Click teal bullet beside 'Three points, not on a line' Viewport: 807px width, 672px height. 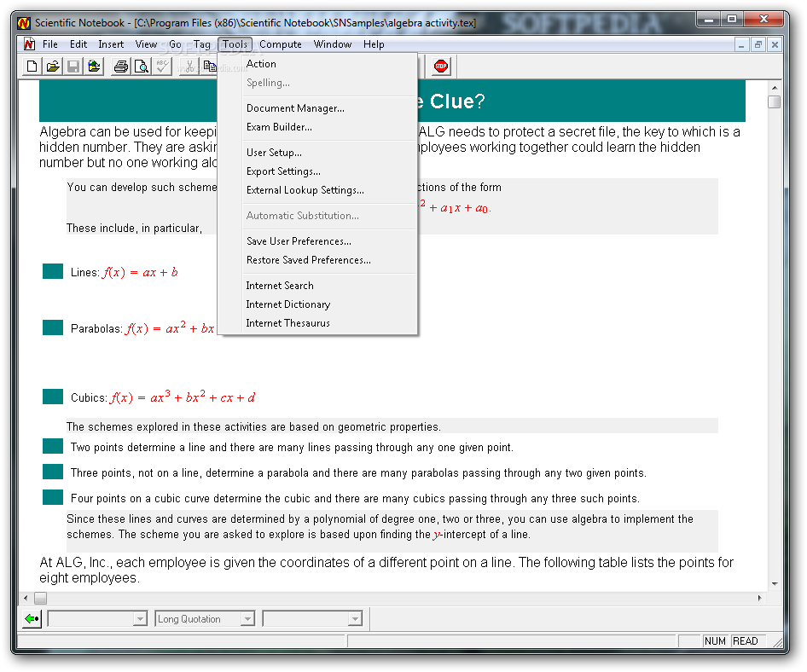click(53, 472)
